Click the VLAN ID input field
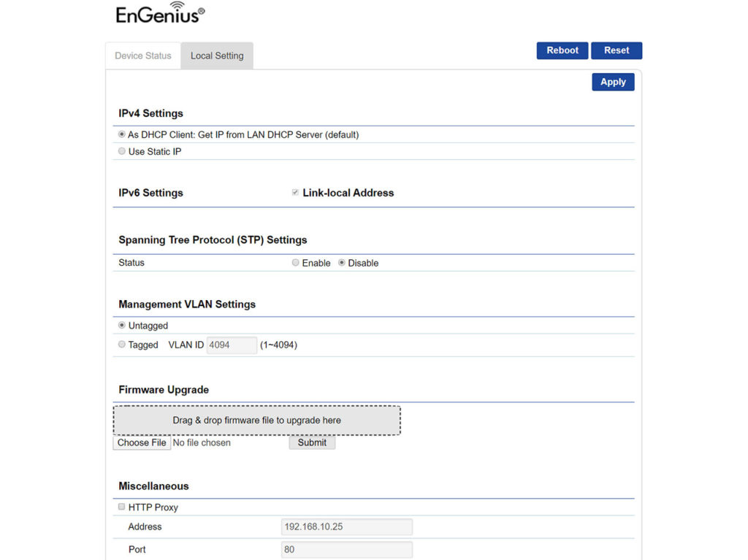 [232, 345]
